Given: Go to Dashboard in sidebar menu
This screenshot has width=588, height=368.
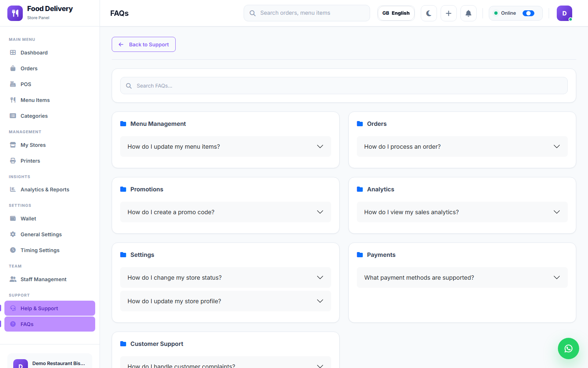Looking at the screenshot, I should pos(50,53).
